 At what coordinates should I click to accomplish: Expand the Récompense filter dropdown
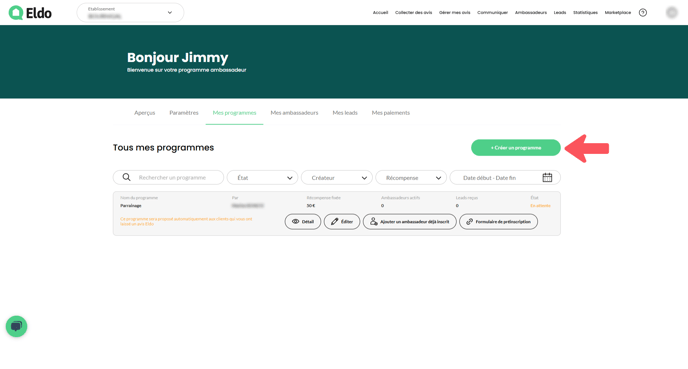[411, 178]
